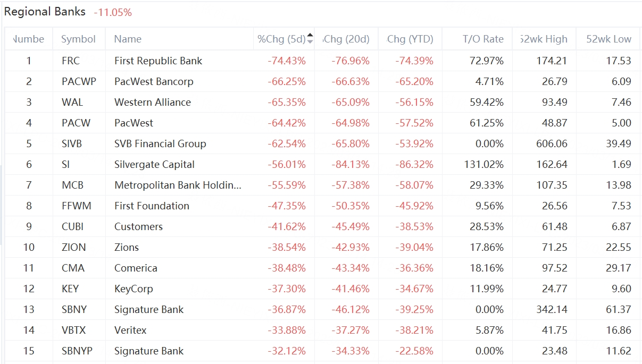The height and width of the screenshot is (364, 642).
Task: Select the SIVB ticker symbol
Action: pos(72,143)
